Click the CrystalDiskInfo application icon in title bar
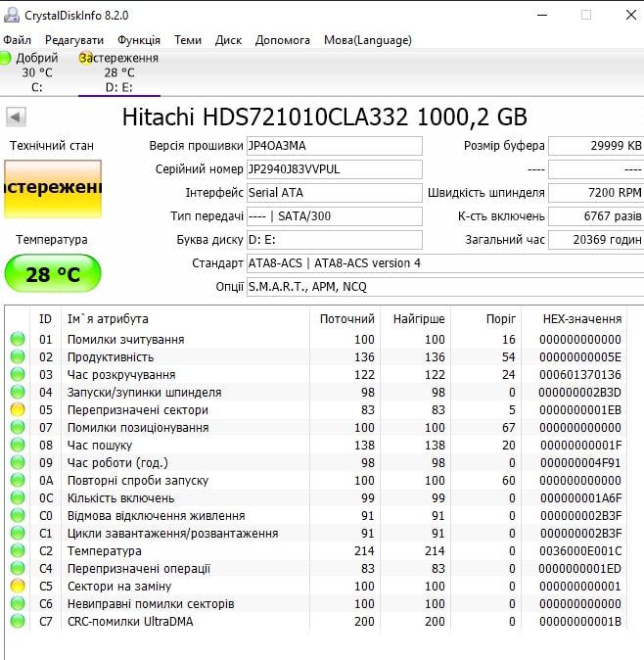Image resolution: width=644 pixels, height=660 pixels. [x=12, y=15]
